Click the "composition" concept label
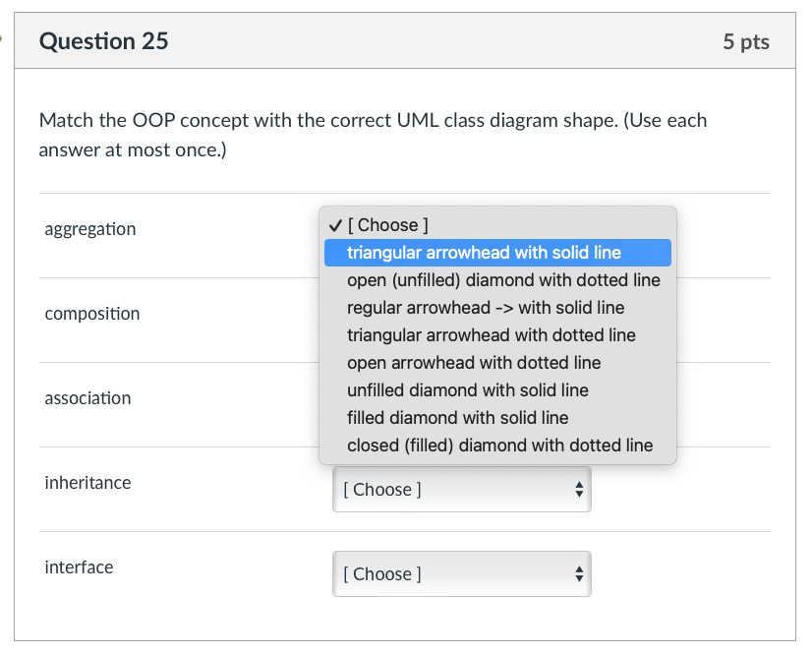This screenshot has width=812, height=654. click(x=92, y=314)
